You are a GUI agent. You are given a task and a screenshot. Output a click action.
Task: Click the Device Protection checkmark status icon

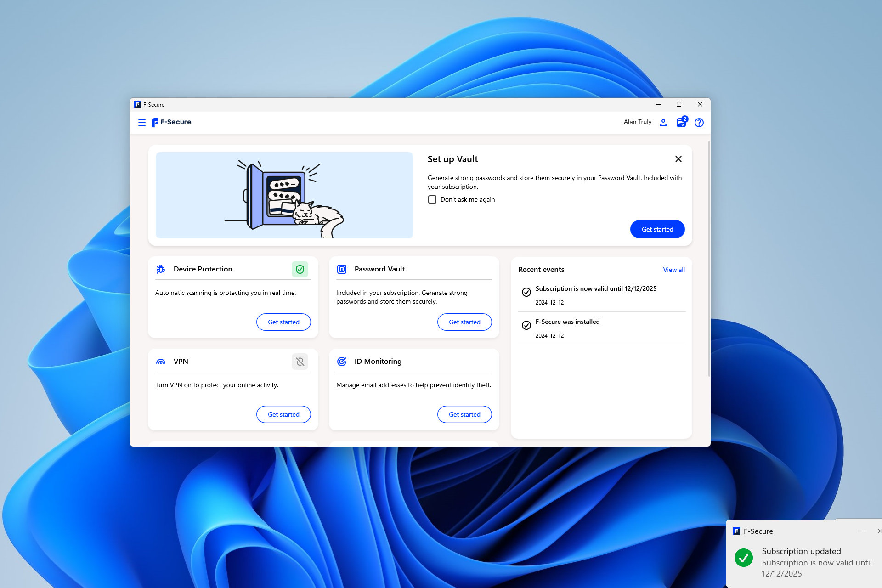click(x=300, y=269)
